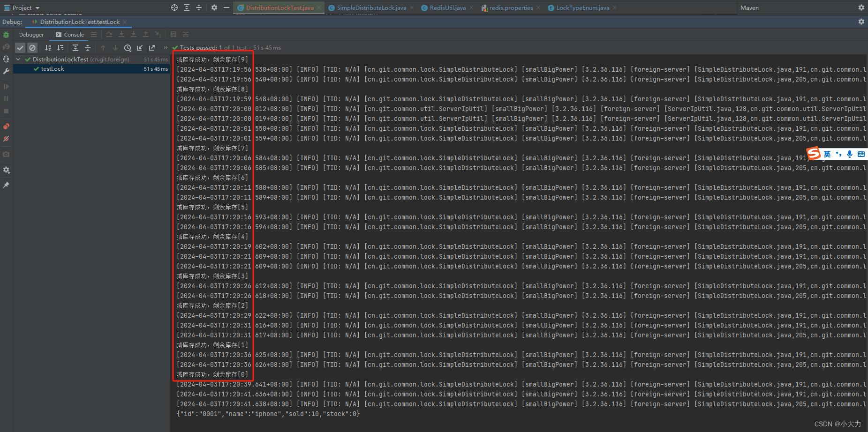Toggle Show Passed tests checkmark button
This screenshot has height=432, width=868.
(20, 48)
